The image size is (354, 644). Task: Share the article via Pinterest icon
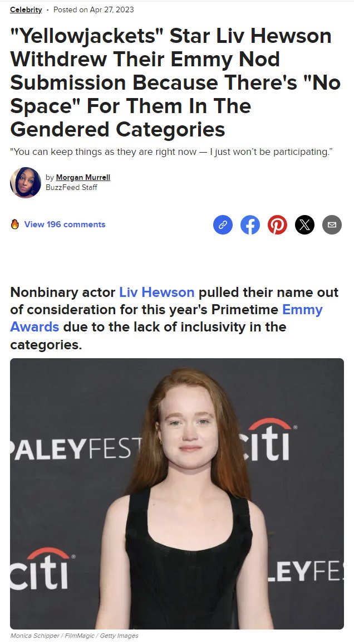coord(277,225)
